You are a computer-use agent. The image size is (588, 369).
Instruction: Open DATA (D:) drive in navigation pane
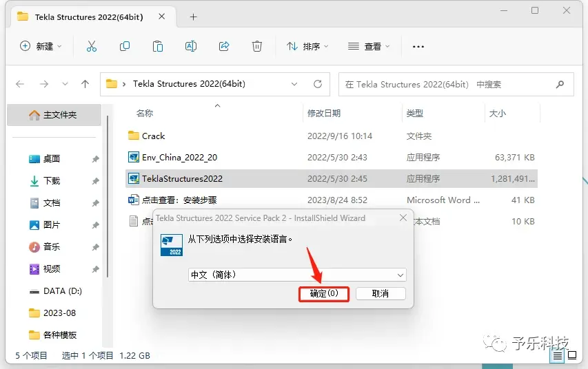coord(56,291)
